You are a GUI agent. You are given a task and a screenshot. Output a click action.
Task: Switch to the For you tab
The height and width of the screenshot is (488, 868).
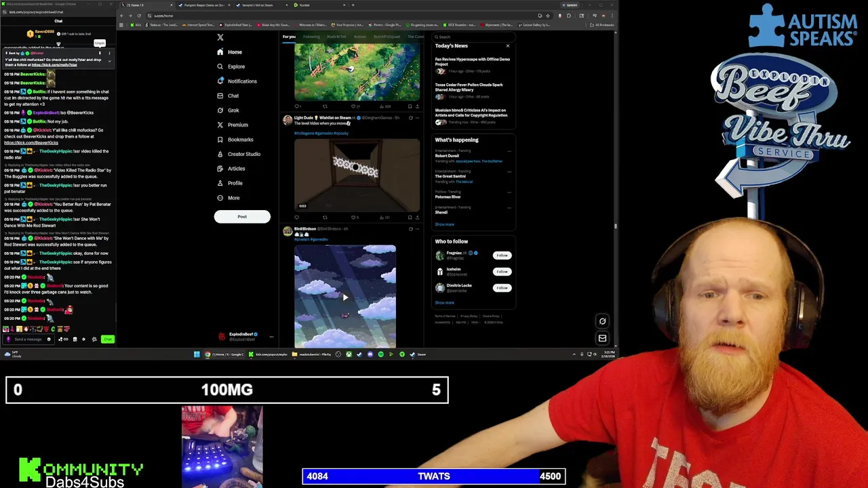click(289, 37)
